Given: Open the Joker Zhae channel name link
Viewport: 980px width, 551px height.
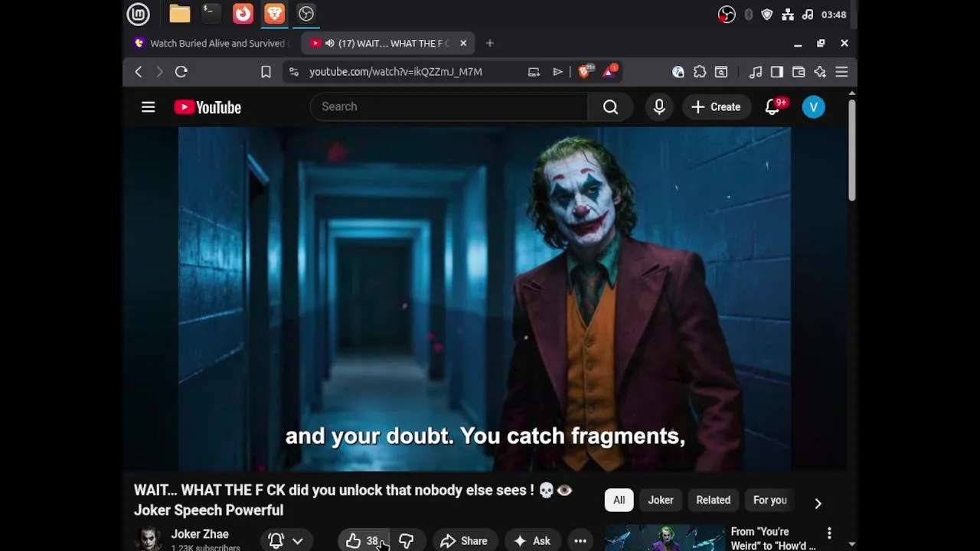Looking at the screenshot, I should click(200, 534).
